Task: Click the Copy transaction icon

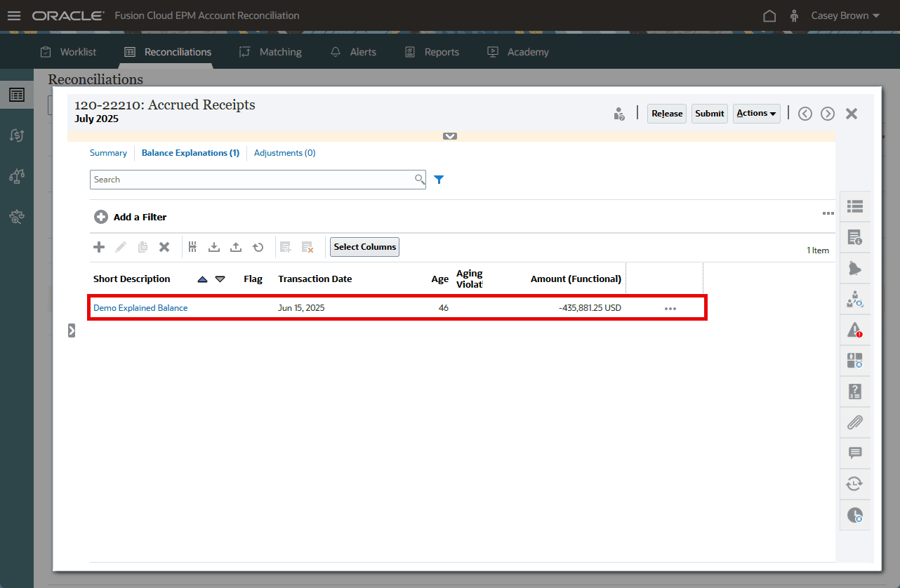Action: [x=143, y=247]
